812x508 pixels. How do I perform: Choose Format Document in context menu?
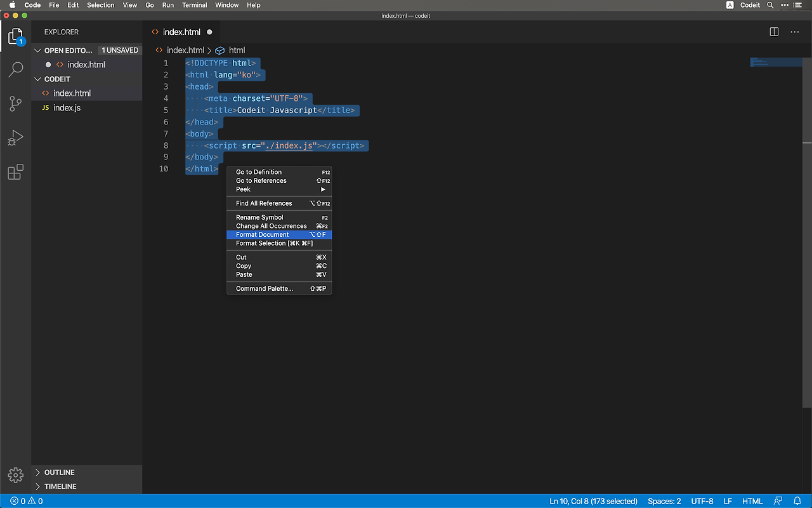pyautogui.click(x=279, y=234)
